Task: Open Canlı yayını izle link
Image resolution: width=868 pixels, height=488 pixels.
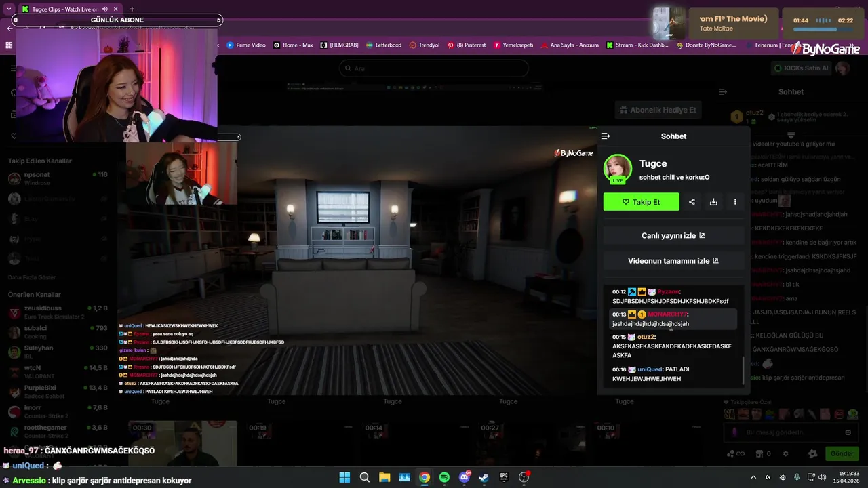Action: [x=673, y=236]
